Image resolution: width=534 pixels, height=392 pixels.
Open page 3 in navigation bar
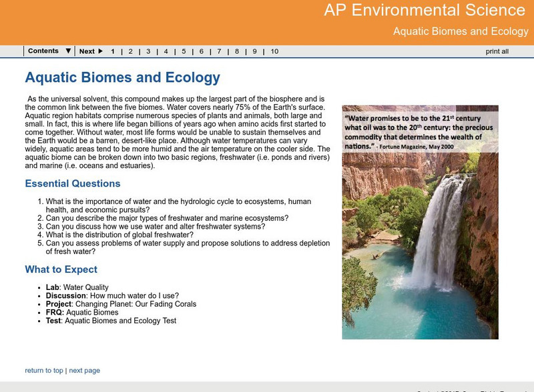[148, 51]
